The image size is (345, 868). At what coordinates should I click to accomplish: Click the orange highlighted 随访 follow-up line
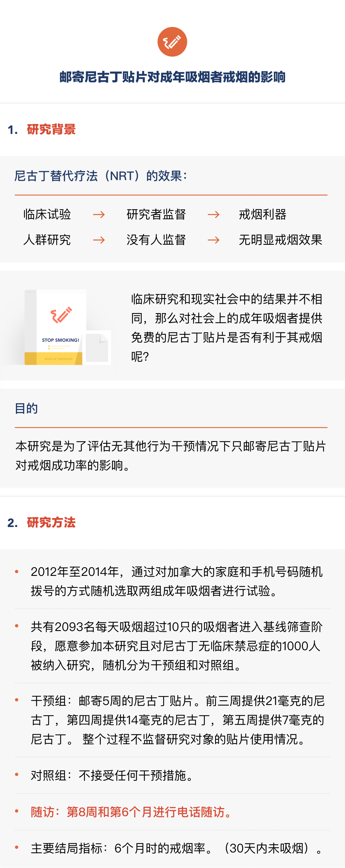132,812
